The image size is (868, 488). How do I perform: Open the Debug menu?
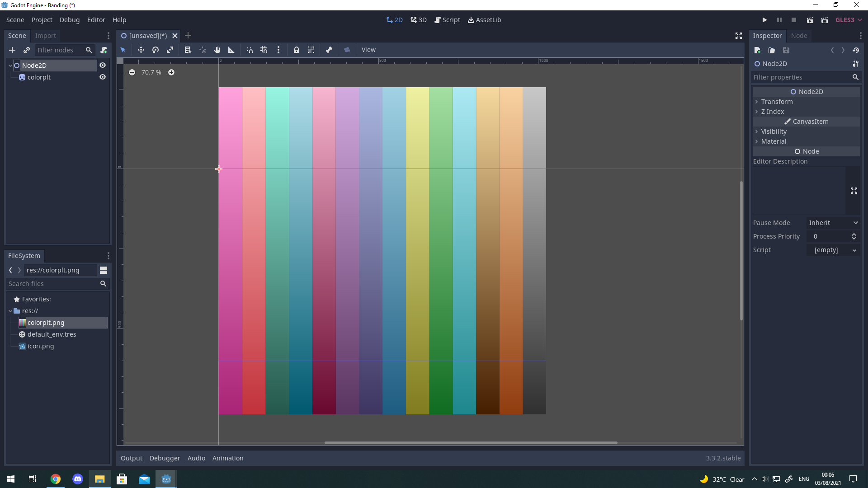tap(70, 20)
